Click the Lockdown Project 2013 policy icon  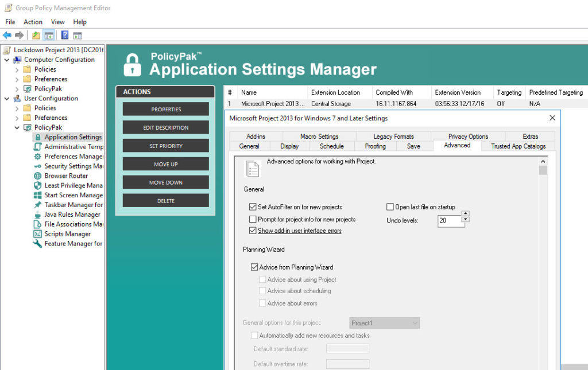[7, 50]
